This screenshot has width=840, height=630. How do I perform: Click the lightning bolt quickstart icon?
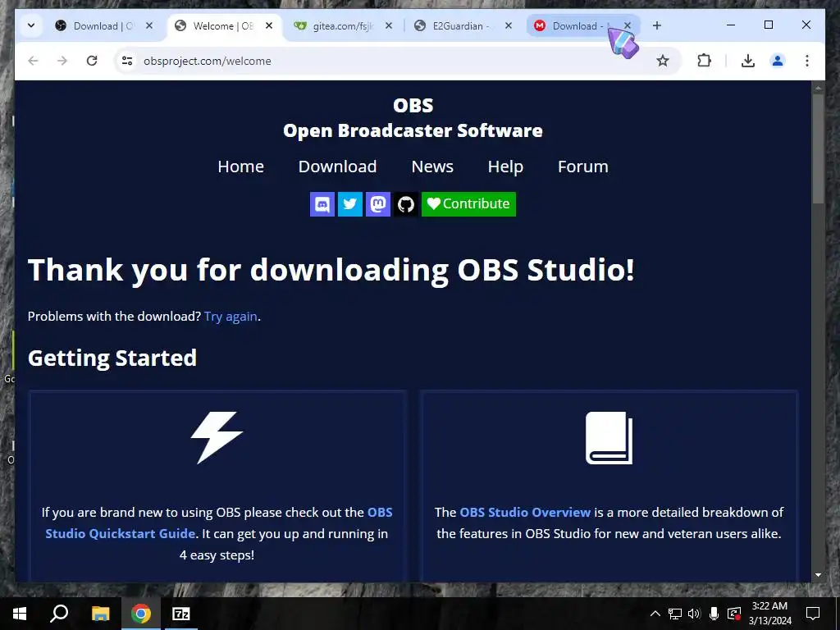point(217,438)
